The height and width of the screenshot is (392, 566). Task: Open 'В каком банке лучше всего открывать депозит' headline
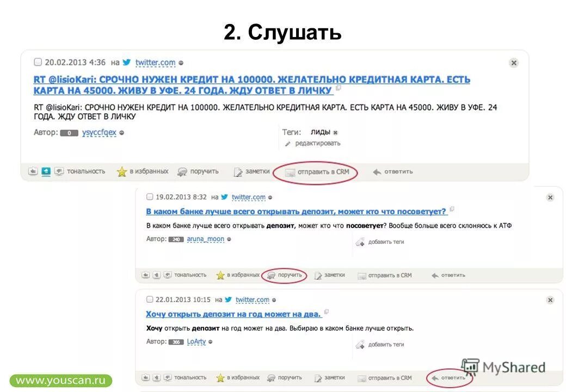296,212
